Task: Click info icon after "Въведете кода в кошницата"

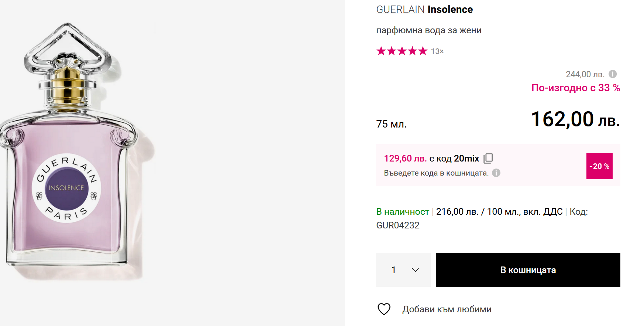Action: (496, 173)
